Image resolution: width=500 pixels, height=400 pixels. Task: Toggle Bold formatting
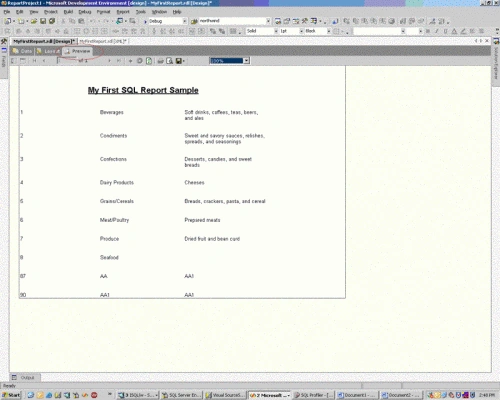[428, 31]
